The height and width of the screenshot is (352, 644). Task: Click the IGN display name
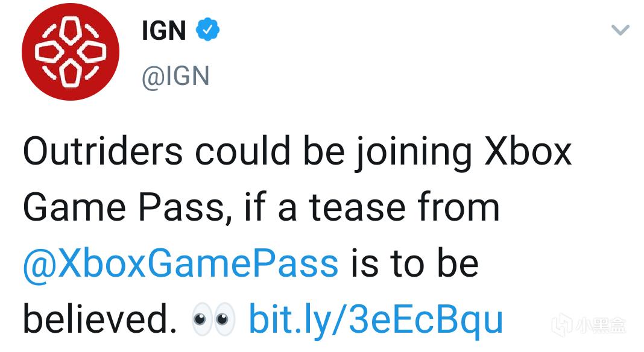point(163,30)
